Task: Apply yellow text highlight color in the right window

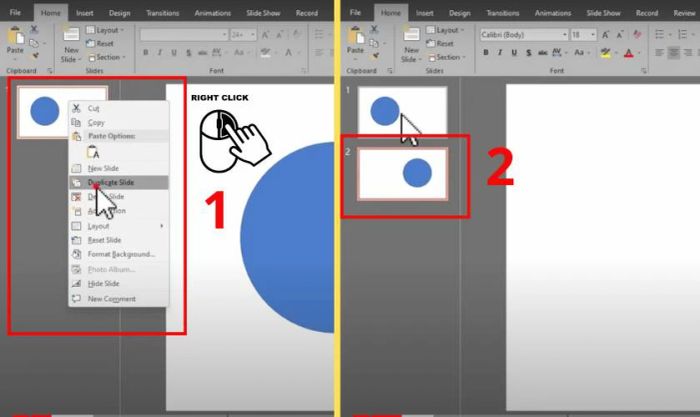Action: (x=605, y=53)
